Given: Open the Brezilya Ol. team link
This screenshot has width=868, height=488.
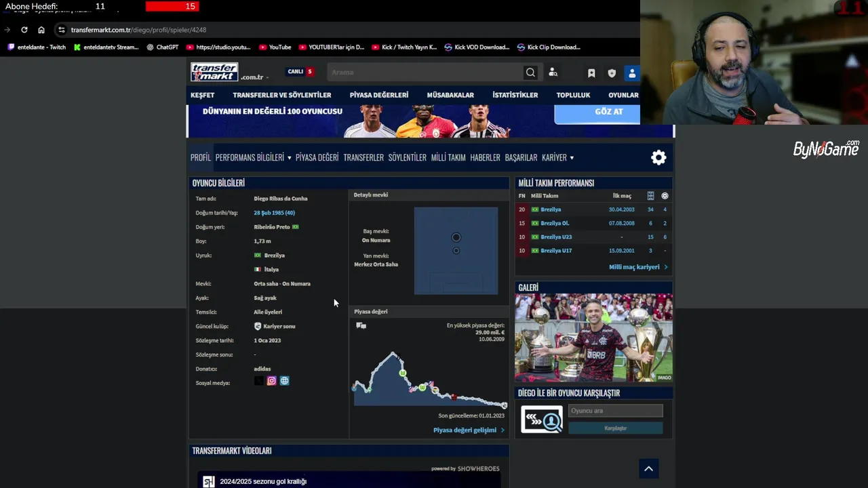Looking at the screenshot, I should click(555, 223).
